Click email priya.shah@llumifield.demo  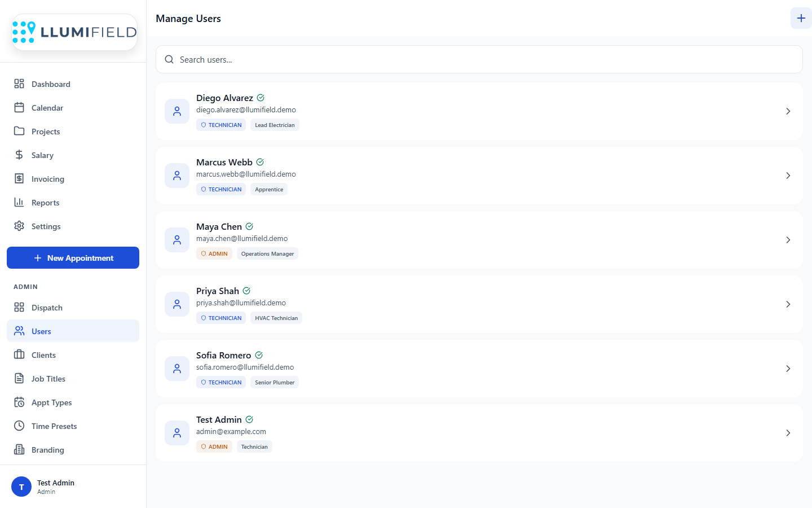pos(241,303)
